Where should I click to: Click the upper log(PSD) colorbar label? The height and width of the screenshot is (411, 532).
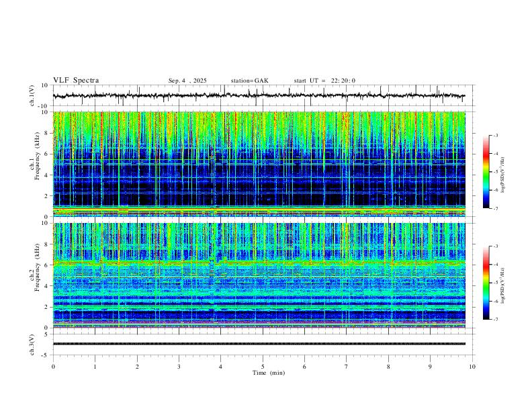(x=503, y=175)
